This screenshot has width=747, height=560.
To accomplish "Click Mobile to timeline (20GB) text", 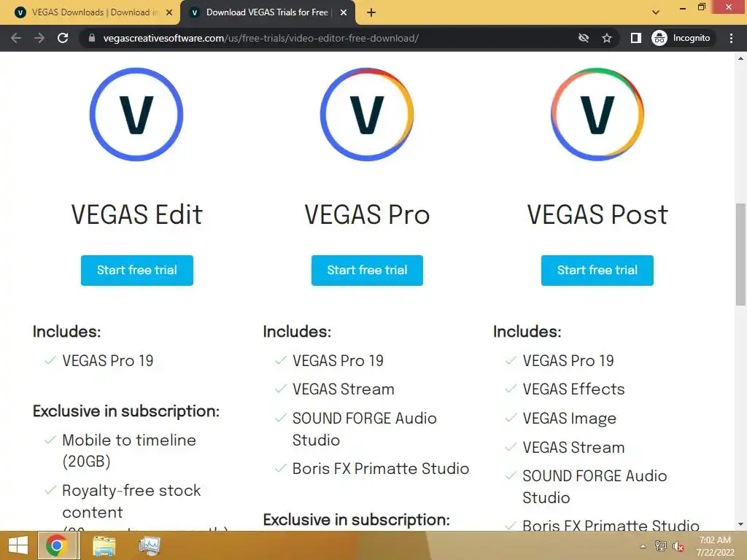I will click(x=129, y=451).
